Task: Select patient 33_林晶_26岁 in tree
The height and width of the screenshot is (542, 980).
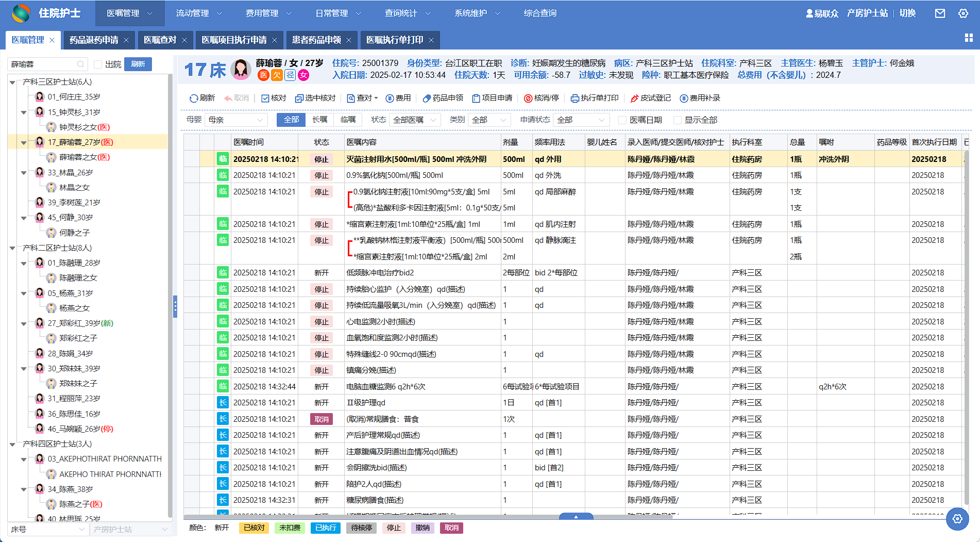Action: click(x=71, y=173)
